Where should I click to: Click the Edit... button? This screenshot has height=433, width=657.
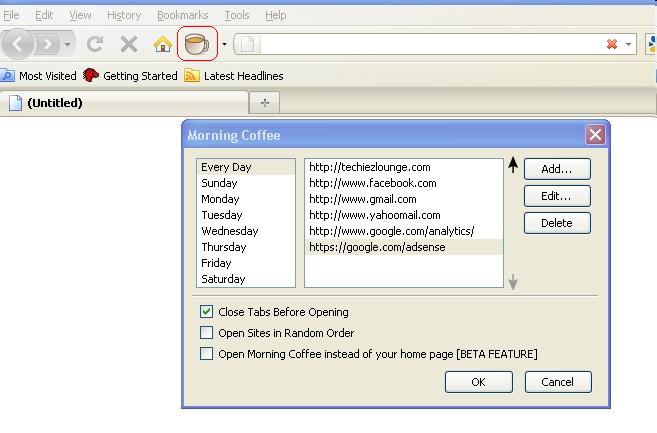(x=557, y=196)
